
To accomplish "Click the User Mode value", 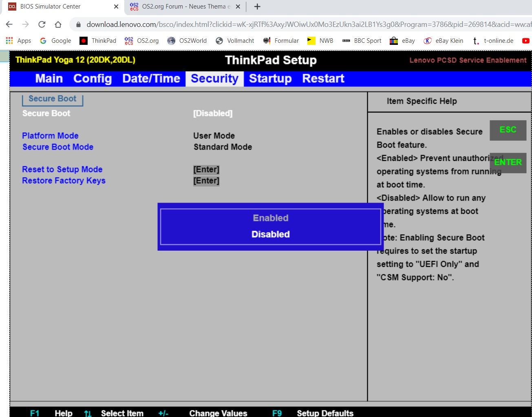I will pos(214,136).
